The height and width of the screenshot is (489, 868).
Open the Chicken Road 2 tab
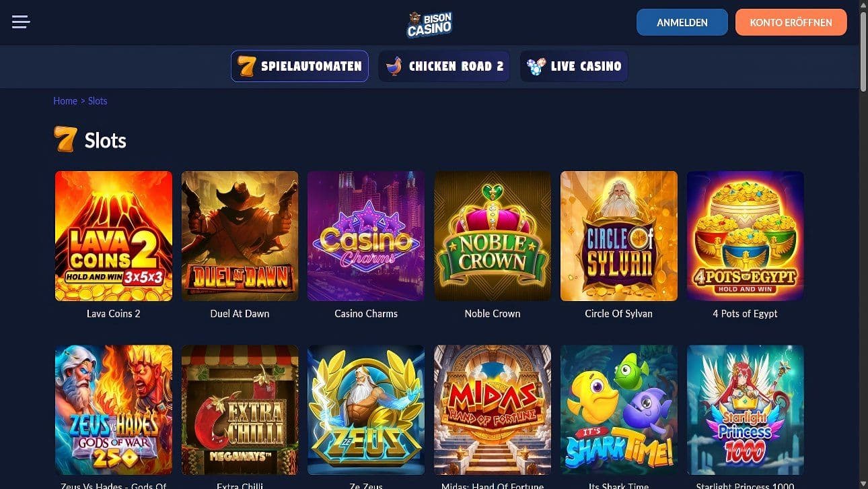[444, 66]
